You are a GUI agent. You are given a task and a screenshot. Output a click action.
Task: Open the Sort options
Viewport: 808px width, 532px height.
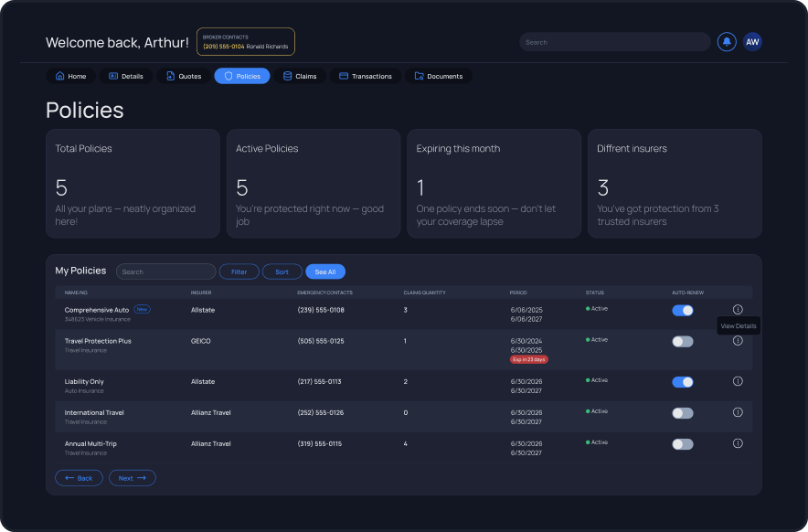point(282,271)
